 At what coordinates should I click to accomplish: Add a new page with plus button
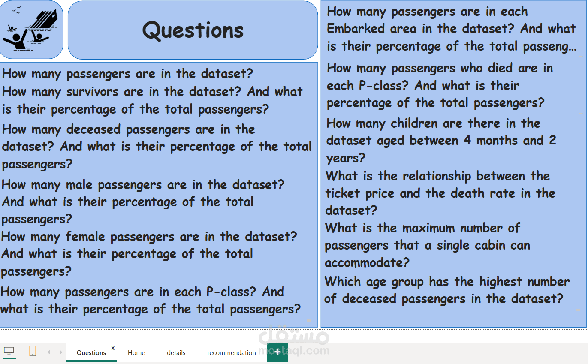pyautogui.click(x=277, y=352)
